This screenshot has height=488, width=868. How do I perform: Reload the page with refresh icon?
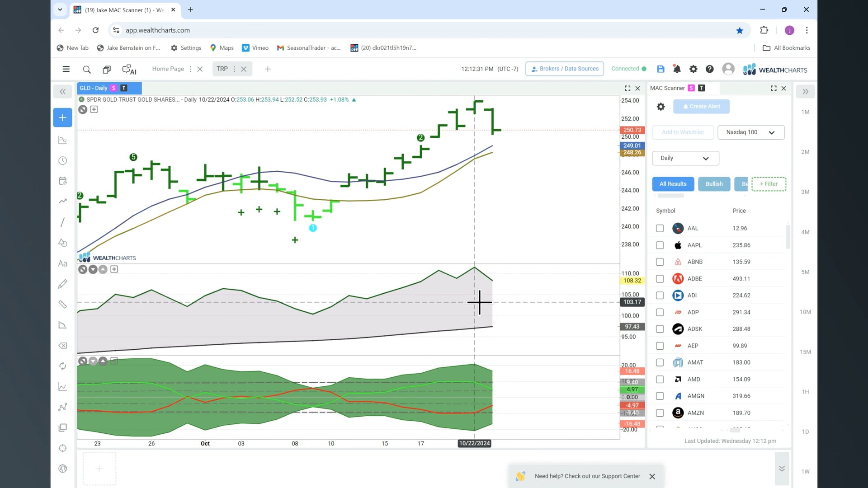tap(95, 30)
